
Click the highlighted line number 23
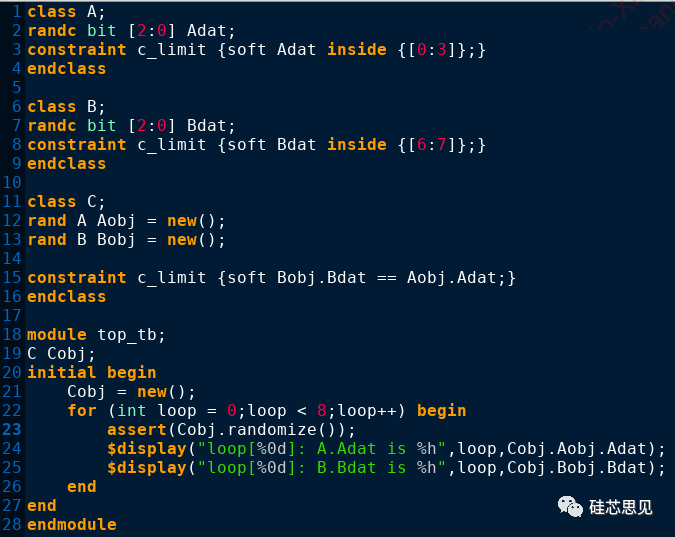click(x=12, y=429)
